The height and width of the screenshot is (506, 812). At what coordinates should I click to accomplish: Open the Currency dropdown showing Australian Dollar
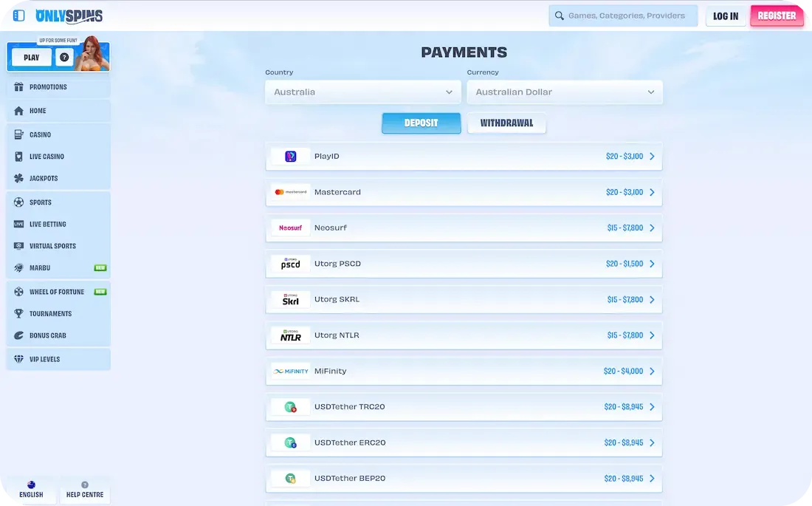(x=565, y=92)
